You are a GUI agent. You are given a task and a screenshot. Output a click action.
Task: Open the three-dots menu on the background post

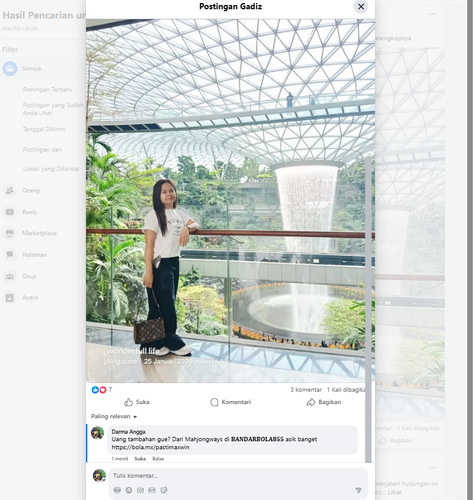pyautogui.click(x=433, y=14)
